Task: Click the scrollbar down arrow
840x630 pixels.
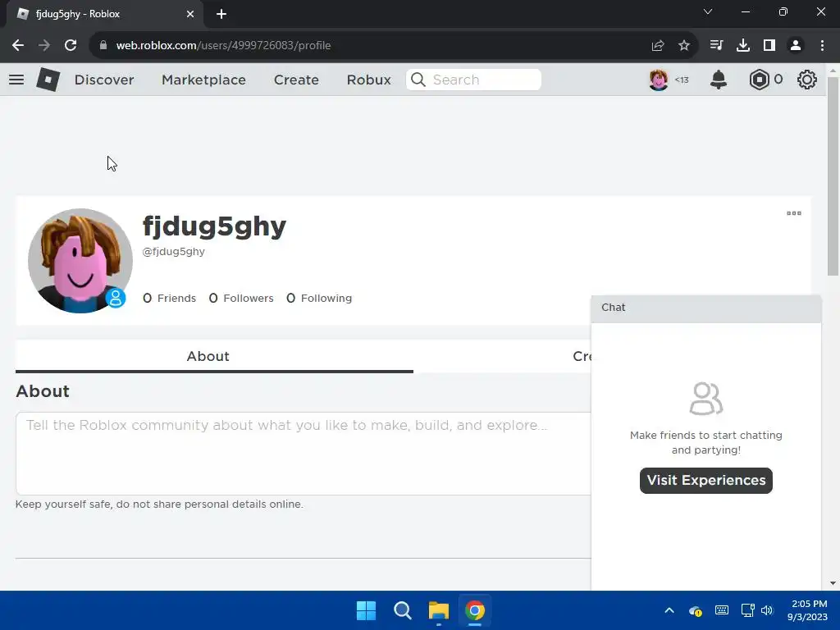Action: (x=833, y=583)
